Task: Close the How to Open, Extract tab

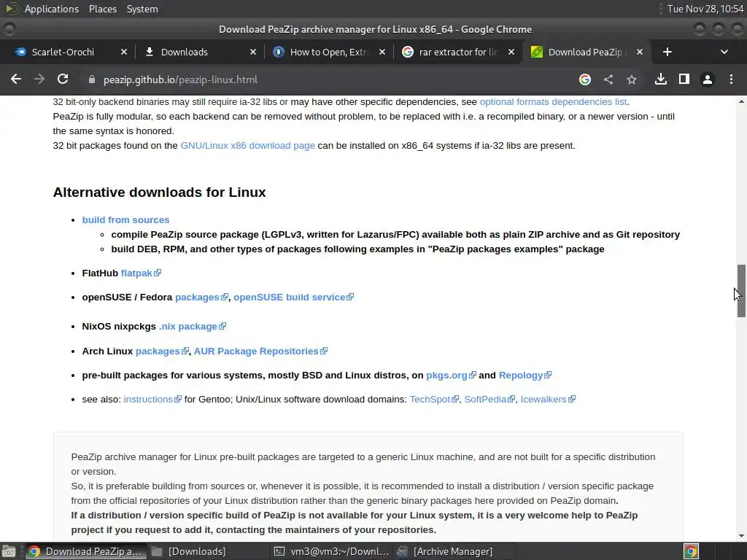Action: [x=382, y=52]
